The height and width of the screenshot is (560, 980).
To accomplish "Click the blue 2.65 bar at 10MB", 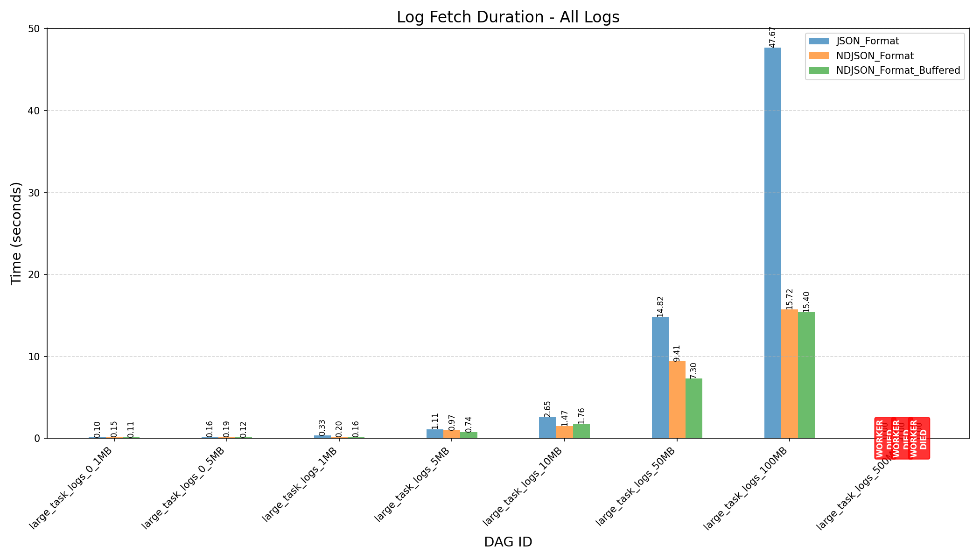I will [x=547, y=427].
